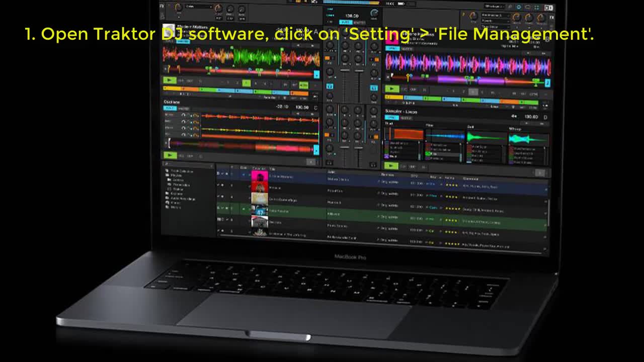The width and height of the screenshot is (644, 362).
Task: Click the cyan stripe-end button on Deck C
Action: click(316, 150)
